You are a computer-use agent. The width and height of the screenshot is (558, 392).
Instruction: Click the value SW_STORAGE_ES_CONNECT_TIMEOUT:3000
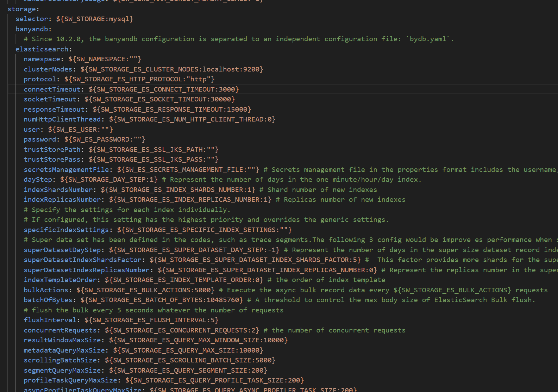click(164, 89)
